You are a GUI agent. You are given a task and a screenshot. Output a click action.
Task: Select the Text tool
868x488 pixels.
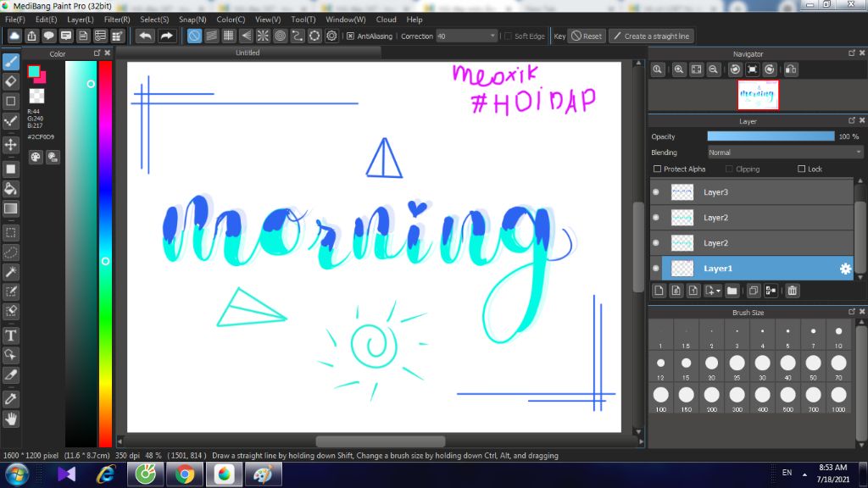tap(10, 335)
